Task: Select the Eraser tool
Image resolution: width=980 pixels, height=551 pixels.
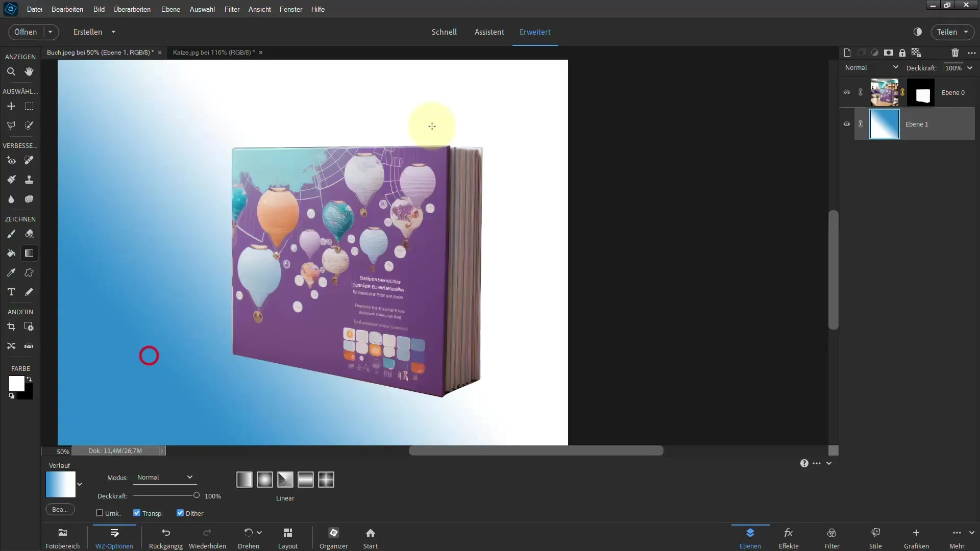Action: click(29, 234)
